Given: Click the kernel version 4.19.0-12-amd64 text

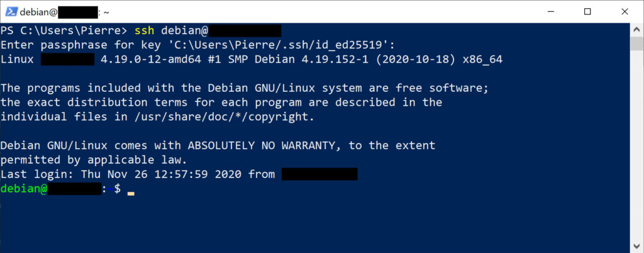Looking at the screenshot, I should point(151,60).
